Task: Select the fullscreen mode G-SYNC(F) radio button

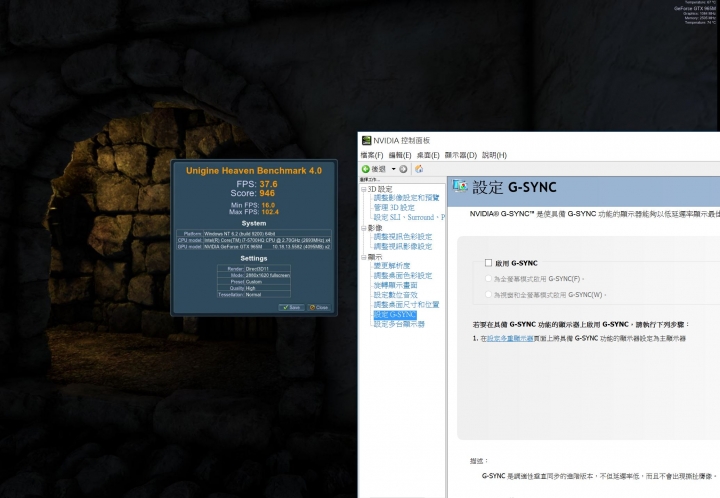Action: pos(488,279)
